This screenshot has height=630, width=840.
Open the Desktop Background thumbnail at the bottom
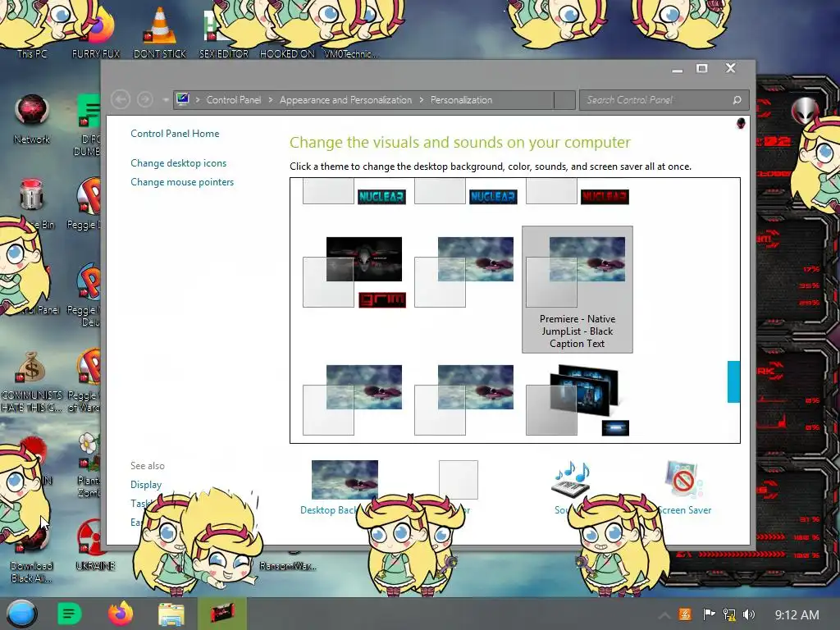pos(345,479)
